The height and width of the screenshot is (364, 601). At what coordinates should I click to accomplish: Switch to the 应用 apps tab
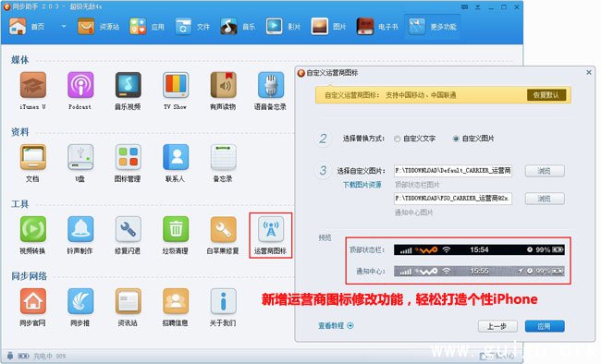click(x=147, y=27)
